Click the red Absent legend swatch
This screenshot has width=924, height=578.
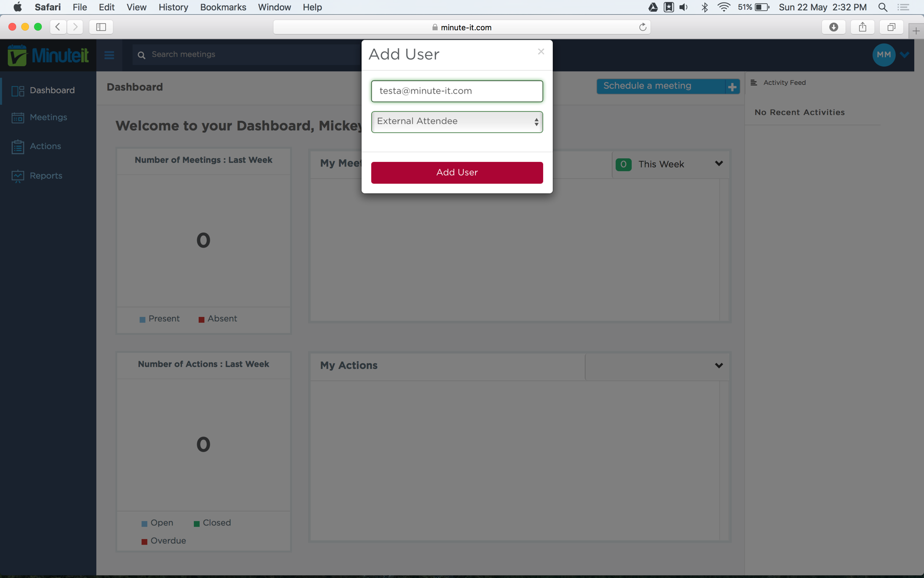point(201,320)
